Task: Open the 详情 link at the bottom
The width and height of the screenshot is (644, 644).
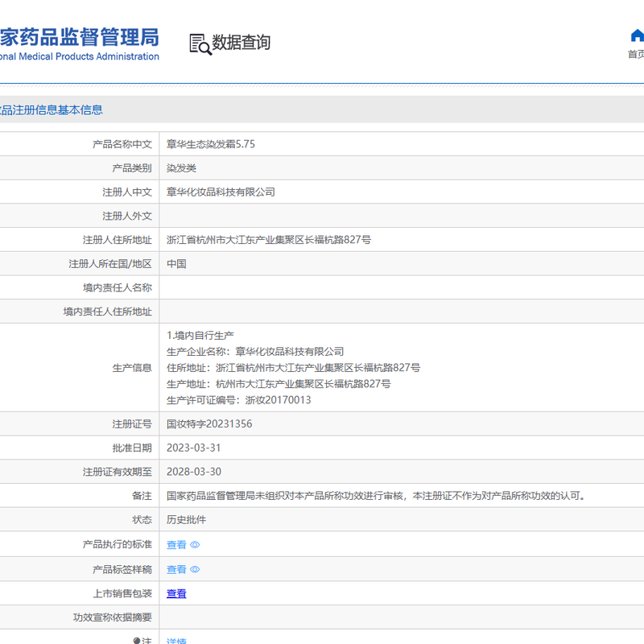Action: 176,641
